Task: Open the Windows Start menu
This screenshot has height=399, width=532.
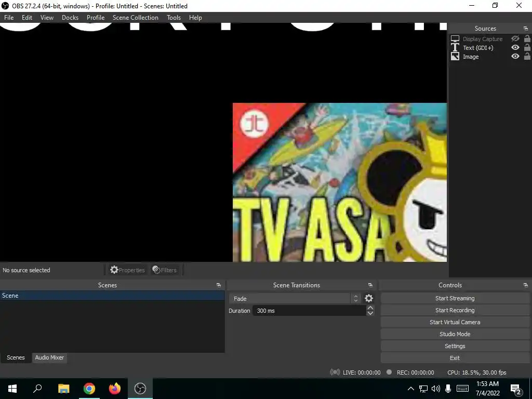Action: [12, 389]
